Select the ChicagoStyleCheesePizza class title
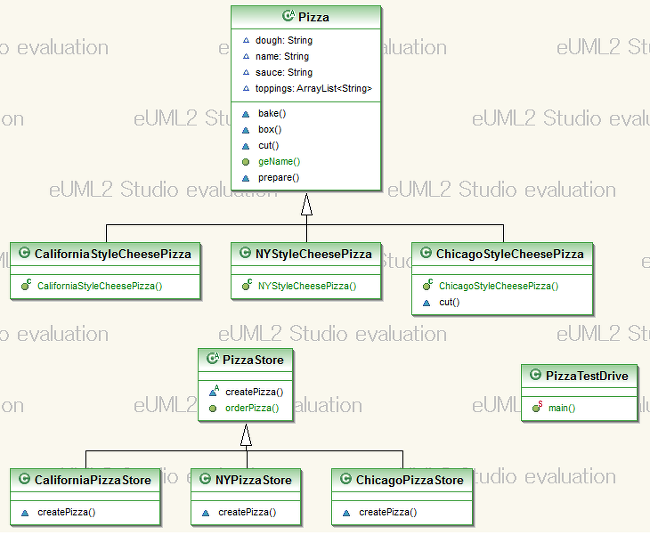Screen dimensions: 650x535 509,254
